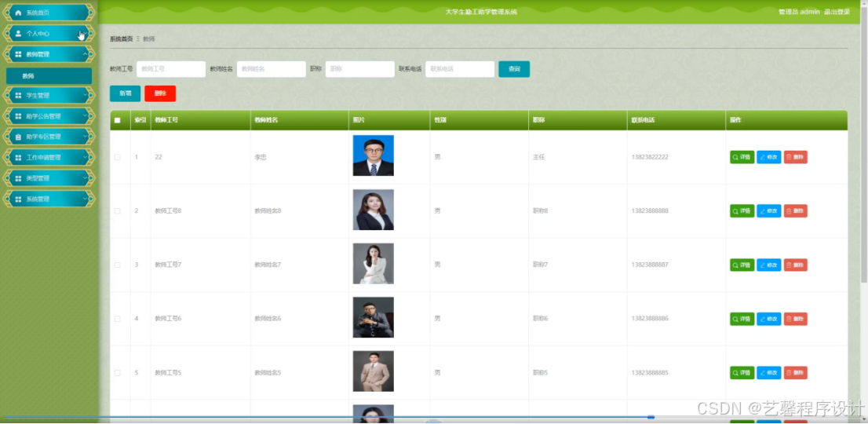The image size is (868, 424).
Task: Click the home icon beside 系统首页
Action: (x=18, y=13)
